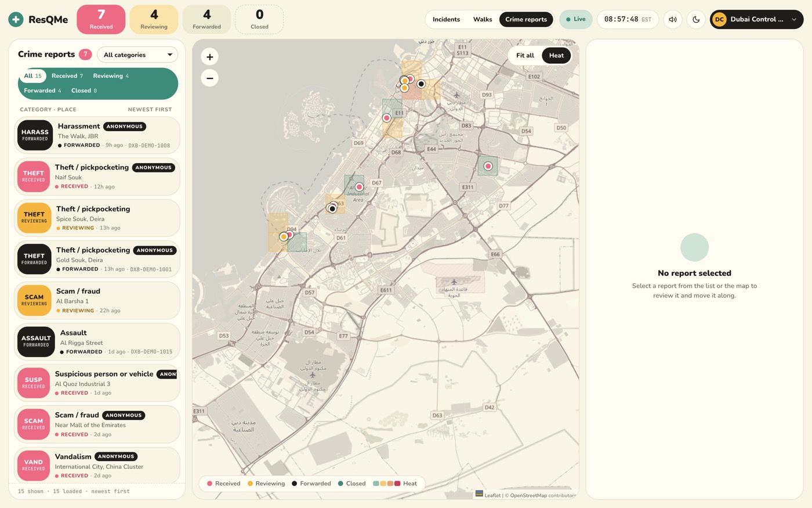Click the NEWEST FIRST sort label
The width and height of the screenshot is (812, 508).
click(150, 109)
